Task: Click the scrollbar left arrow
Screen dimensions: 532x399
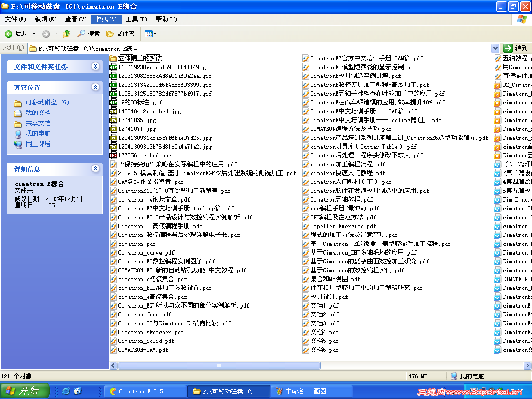Action: pos(113,365)
